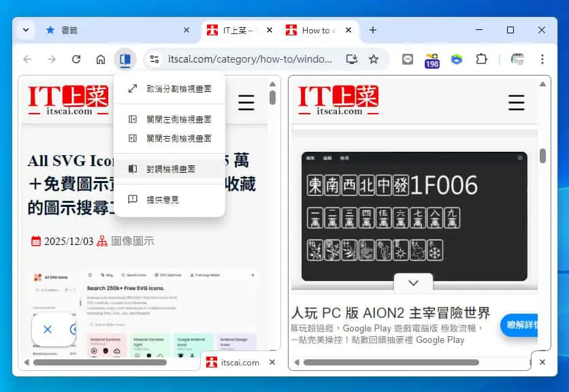Open the hamburger menu in left pane

[246, 103]
